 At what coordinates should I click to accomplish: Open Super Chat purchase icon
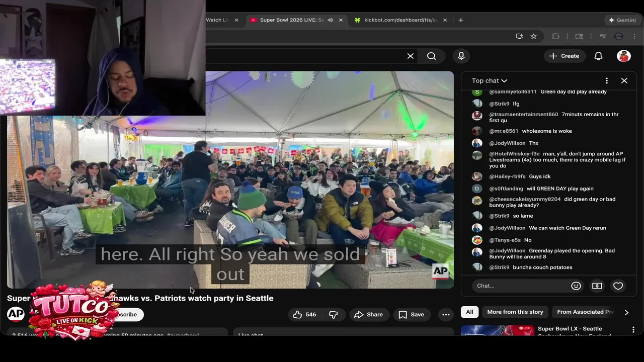pos(597,286)
